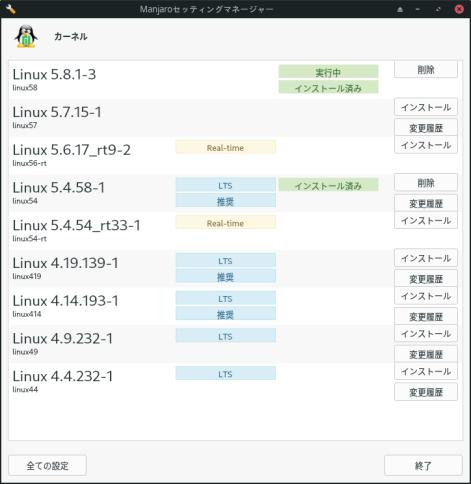The image size is (471, 484).
Task: Install Linux 4.9.232-1 kernel
Action: tap(426, 334)
